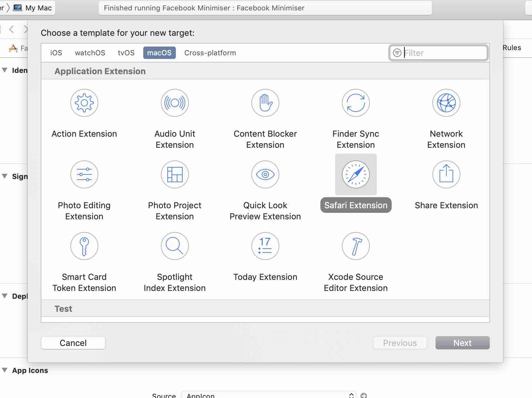Click the Finished running status bar
Image resolution: width=532 pixels, height=398 pixels.
(265, 8)
